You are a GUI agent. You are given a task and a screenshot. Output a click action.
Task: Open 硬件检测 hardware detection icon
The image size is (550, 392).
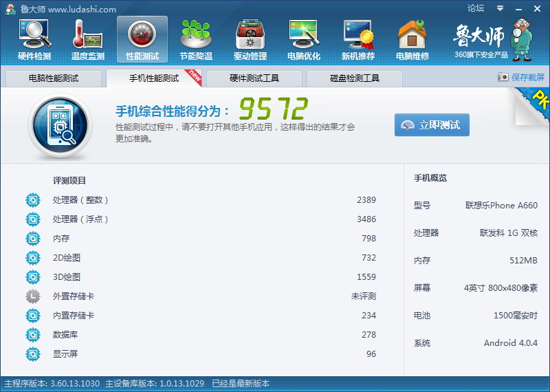[34, 40]
